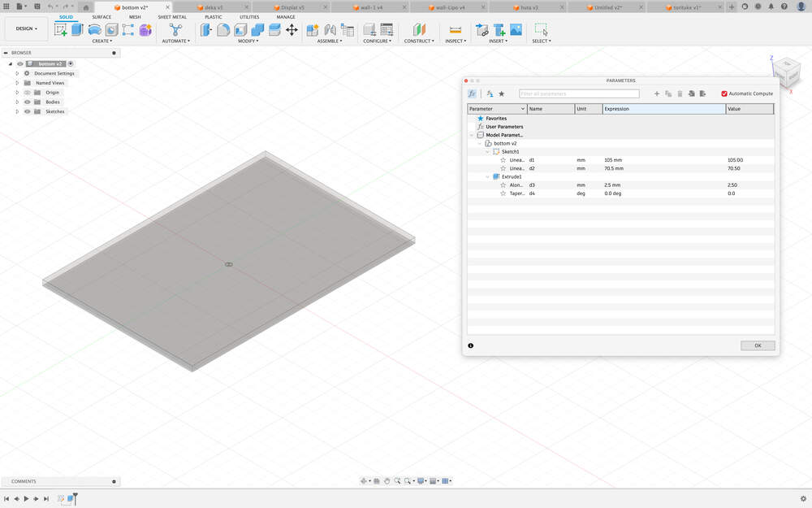The height and width of the screenshot is (508, 812).
Task: Expand Document Settings in browser
Action: tap(17, 74)
